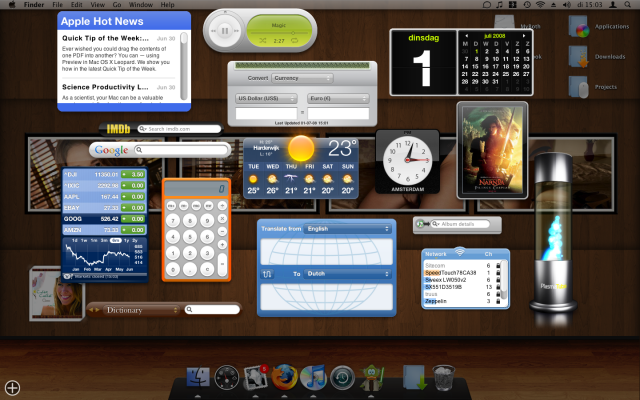Select the 1d chart range in Stocks

click(75, 241)
